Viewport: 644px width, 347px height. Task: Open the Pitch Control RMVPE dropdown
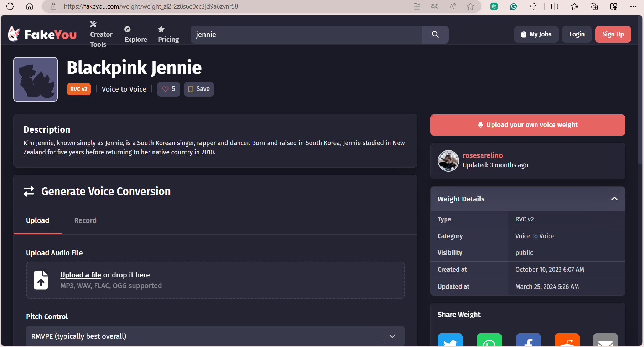tap(215, 336)
